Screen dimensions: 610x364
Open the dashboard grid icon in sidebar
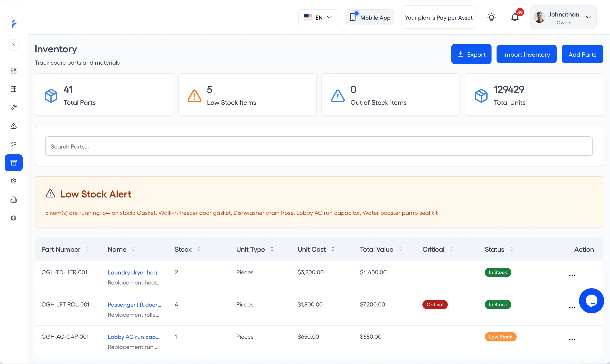pyautogui.click(x=14, y=71)
